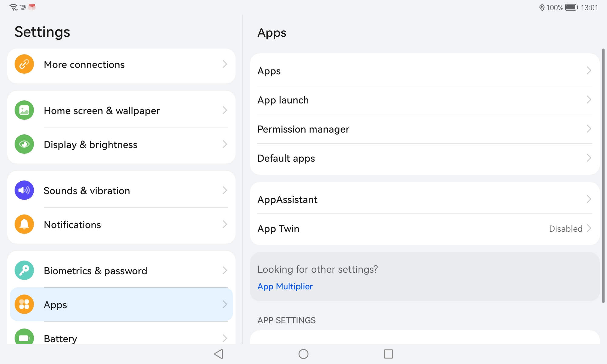Open App Twin settings

(425, 228)
